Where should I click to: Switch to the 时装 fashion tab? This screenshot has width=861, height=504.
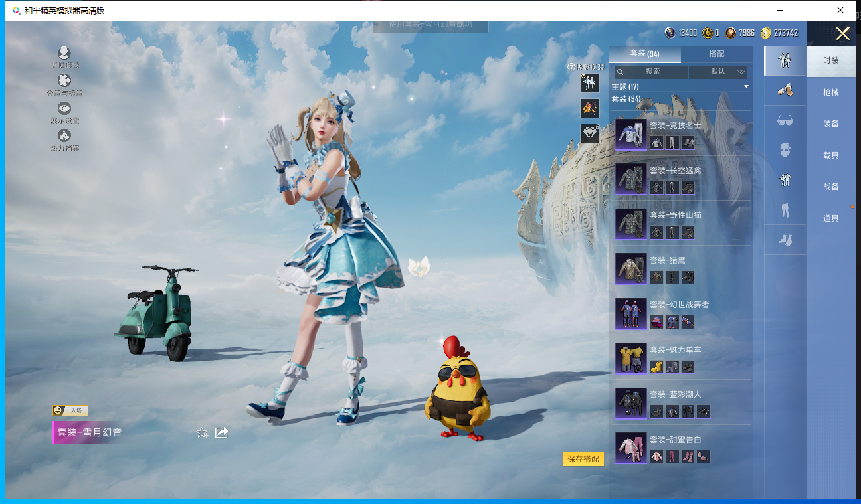point(831,61)
